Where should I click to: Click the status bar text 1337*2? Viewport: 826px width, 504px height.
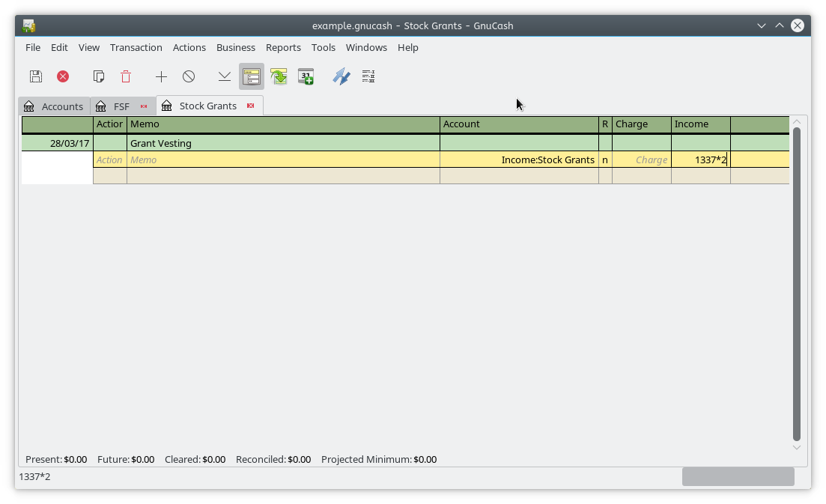[34, 476]
